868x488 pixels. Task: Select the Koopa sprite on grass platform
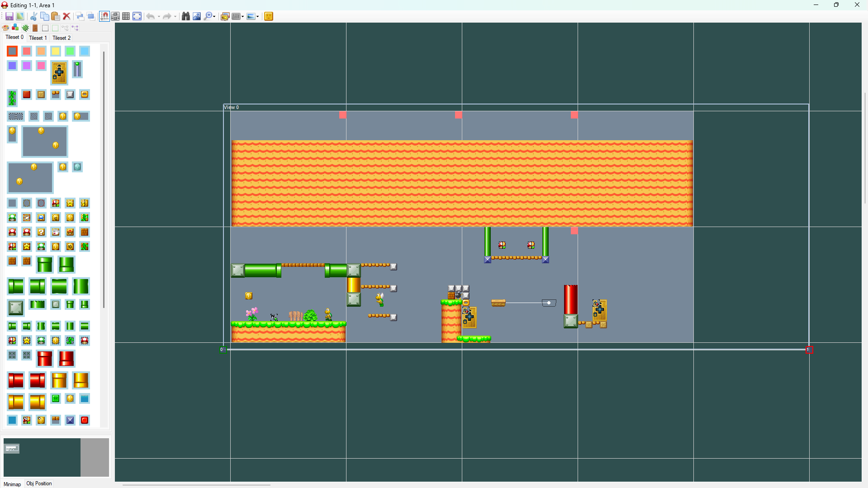pyautogui.click(x=328, y=314)
